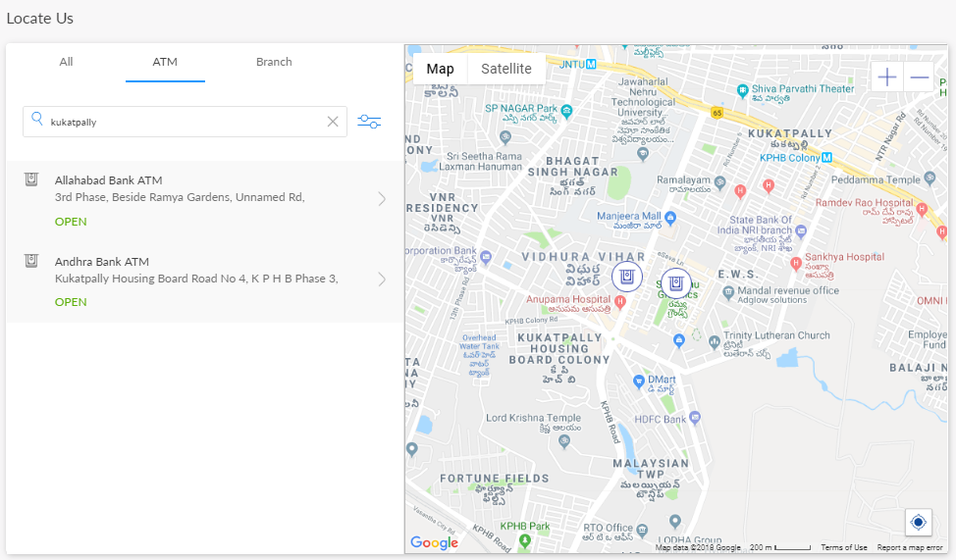Expand Andhra Bank ATM details chevron

pos(382,280)
